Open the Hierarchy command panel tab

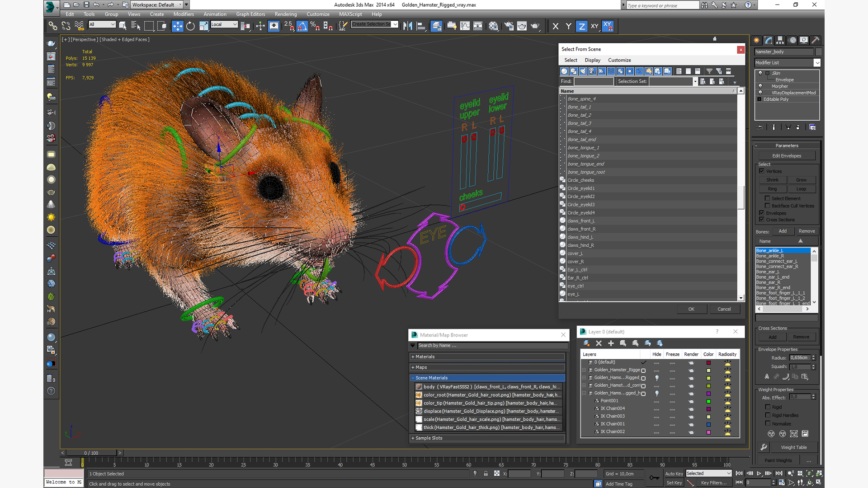point(780,40)
